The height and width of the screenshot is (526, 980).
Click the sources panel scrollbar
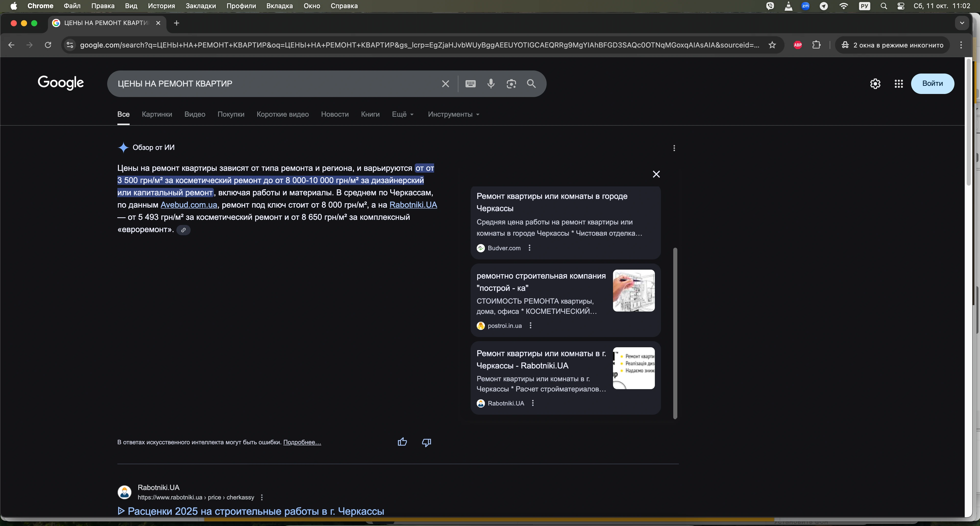(675, 333)
